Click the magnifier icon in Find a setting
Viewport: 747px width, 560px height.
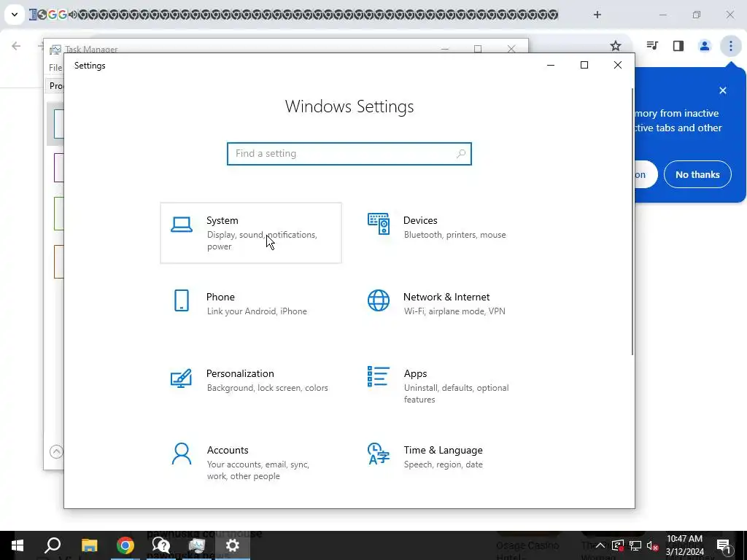tap(461, 154)
